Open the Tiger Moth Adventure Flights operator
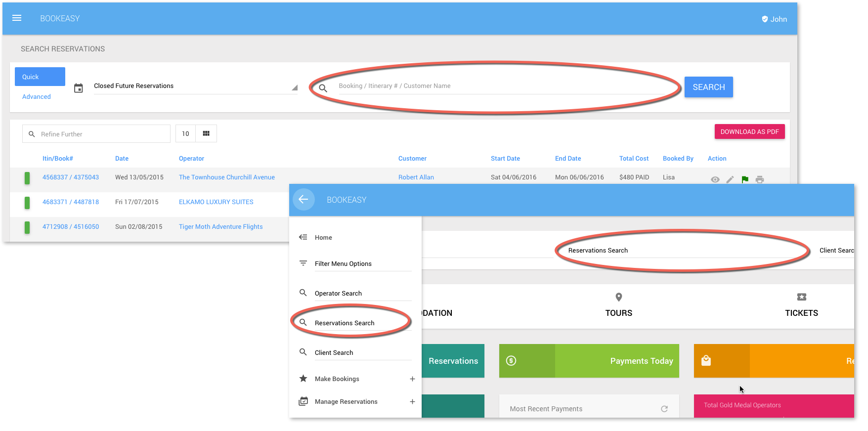 pyautogui.click(x=220, y=227)
